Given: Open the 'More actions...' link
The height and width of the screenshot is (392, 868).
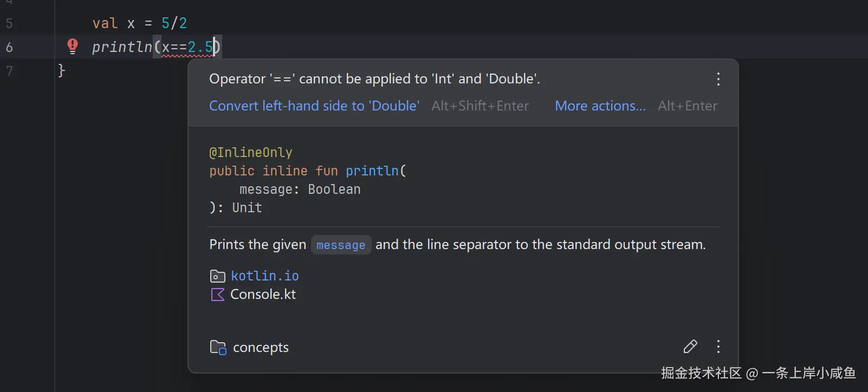Looking at the screenshot, I should point(600,106).
